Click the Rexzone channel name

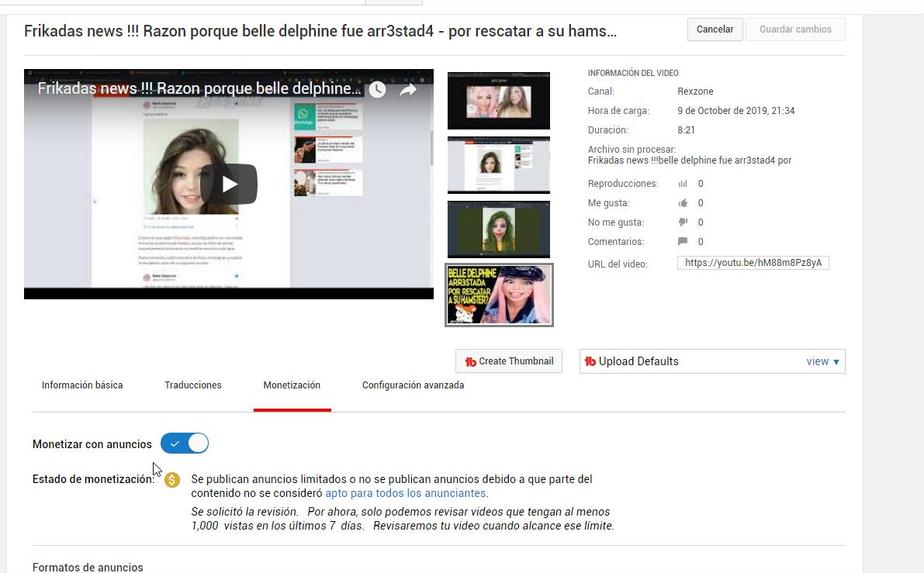click(x=695, y=91)
